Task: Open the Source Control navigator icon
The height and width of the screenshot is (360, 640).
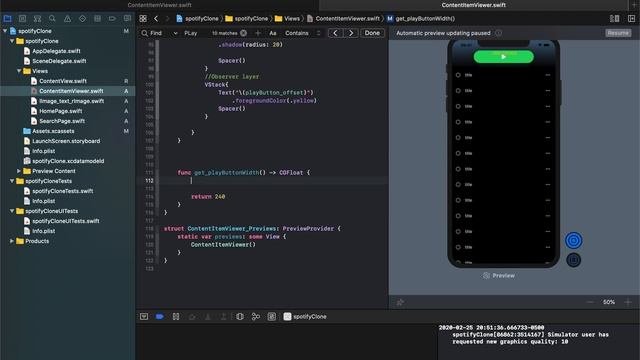Action: tap(22, 18)
